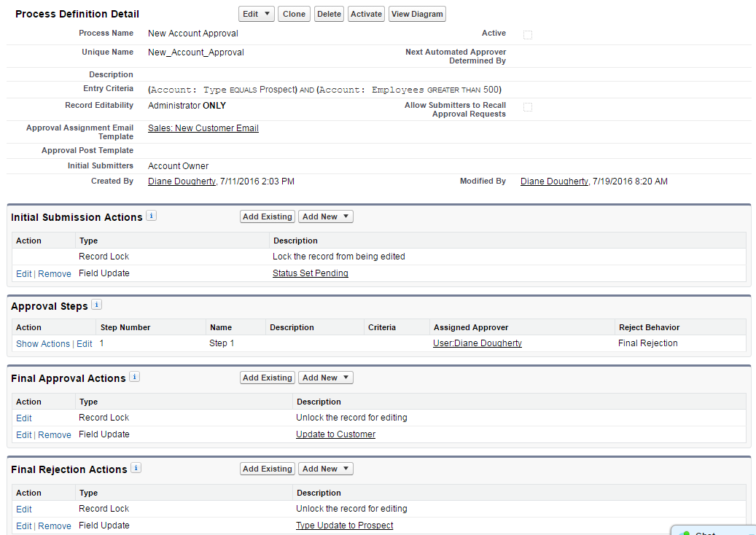Open info icon beside Initial Submission Actions
This screenshot has width=756, height=535.
[x=151, y=216]
